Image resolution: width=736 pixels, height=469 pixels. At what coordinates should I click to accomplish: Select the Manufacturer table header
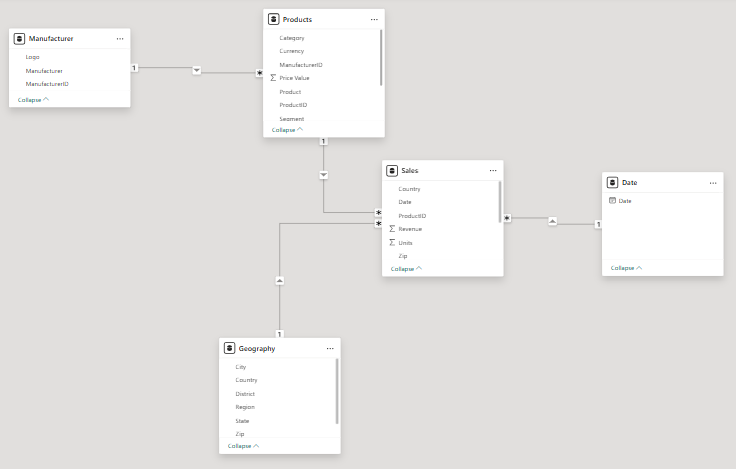[x=69, y=38]
